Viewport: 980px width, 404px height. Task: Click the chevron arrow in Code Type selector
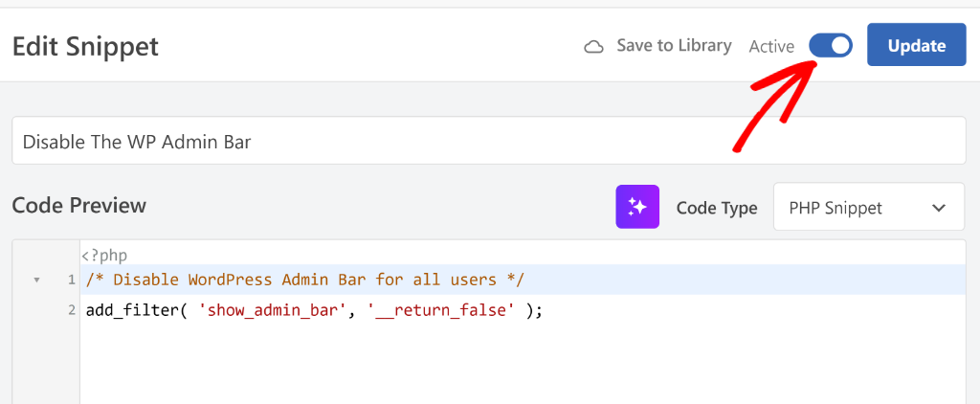[x=939, y=208]
